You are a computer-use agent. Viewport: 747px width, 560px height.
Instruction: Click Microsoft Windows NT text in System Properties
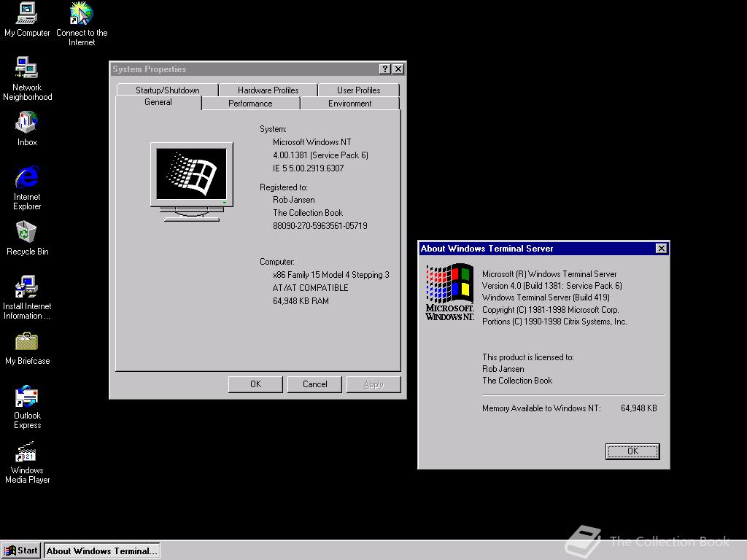[x=311, y=142]
